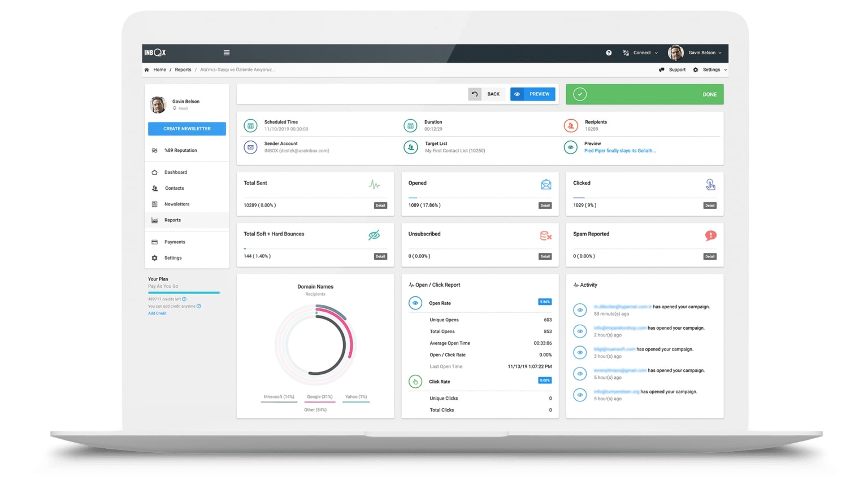Expand the Settings dropdown in breadcrumb bar
The width and height of the screenshot is (868, 481).
pos(710,70)
